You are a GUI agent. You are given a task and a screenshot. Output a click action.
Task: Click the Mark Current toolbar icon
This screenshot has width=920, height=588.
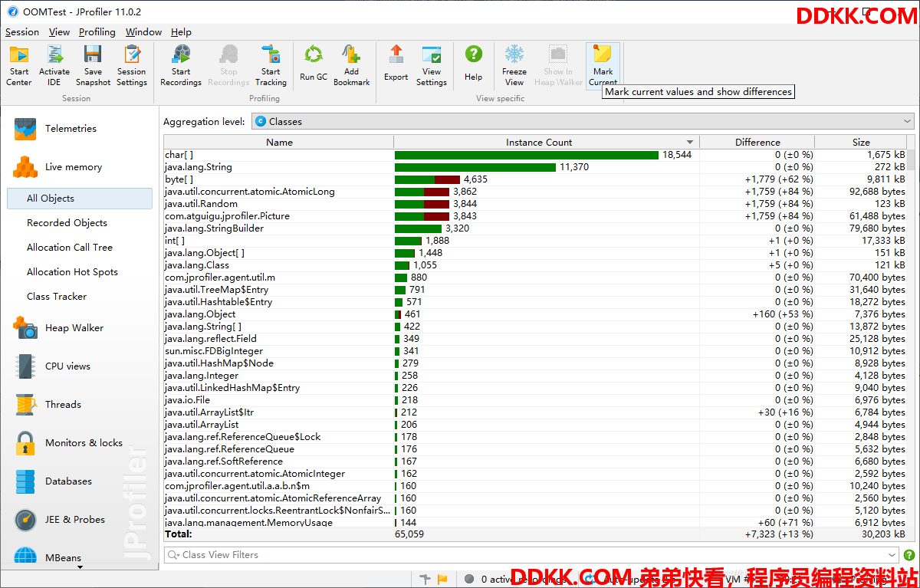pos(603,66)
